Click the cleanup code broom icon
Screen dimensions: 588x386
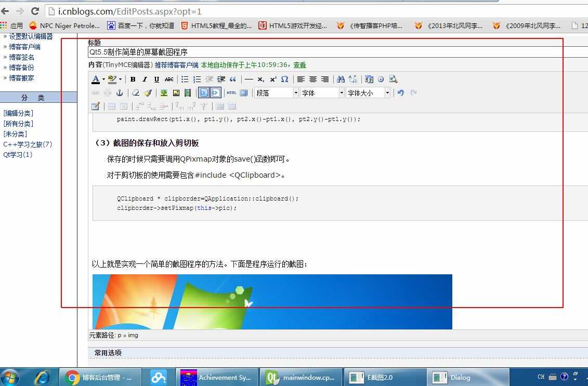click(x=148, y=92)
